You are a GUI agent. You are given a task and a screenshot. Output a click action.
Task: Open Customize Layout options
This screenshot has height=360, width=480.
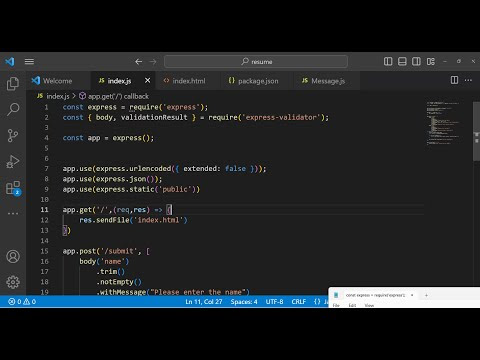[431, 61]
